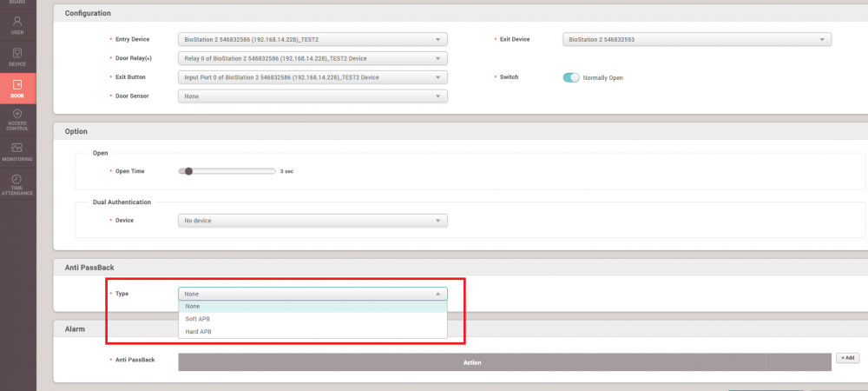Collapse the Anti PassBack Type dropdown
The image size is (868, 391).
point(312,294)
